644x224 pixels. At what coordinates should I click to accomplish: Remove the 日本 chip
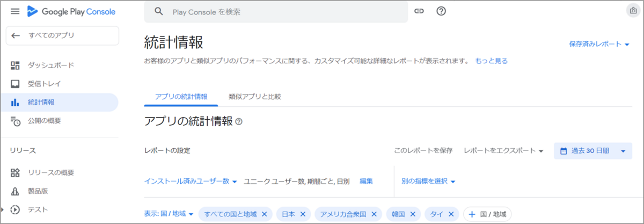(303, 214)
